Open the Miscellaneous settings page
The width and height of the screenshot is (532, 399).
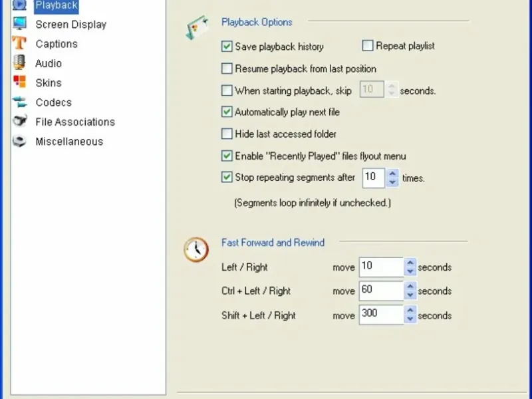(x=69, y=142)
